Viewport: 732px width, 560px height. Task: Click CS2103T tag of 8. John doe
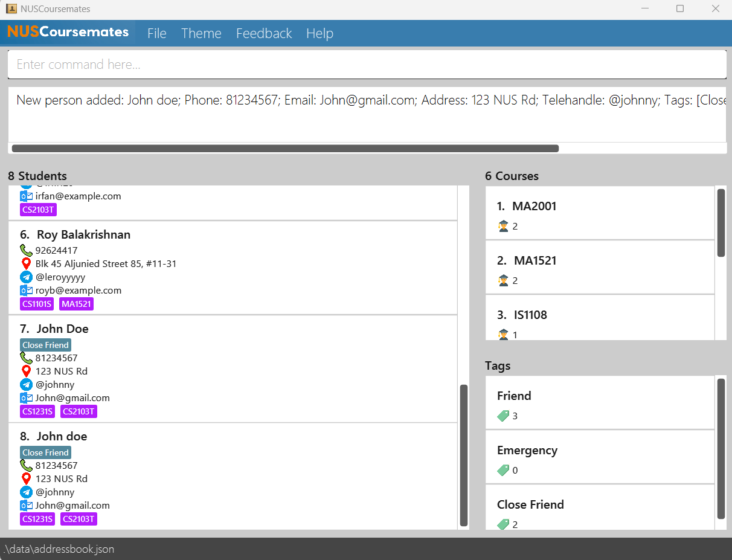click(x=79, y=519)
